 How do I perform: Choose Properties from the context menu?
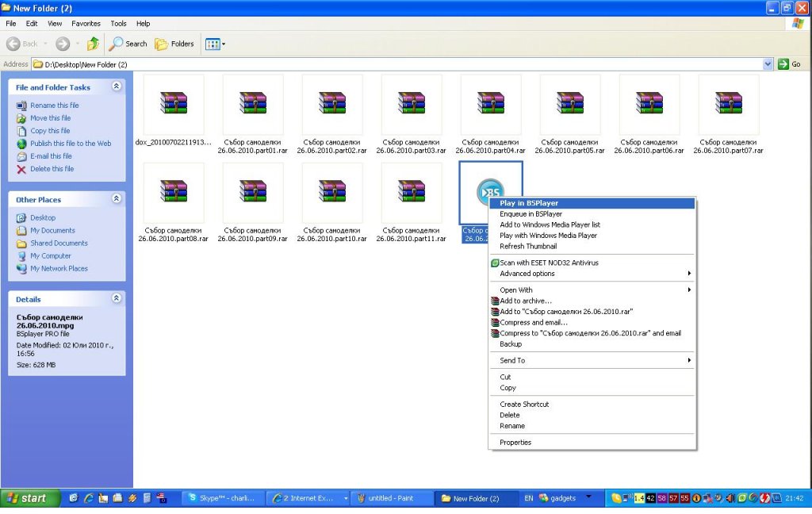[x=515, y=443]
